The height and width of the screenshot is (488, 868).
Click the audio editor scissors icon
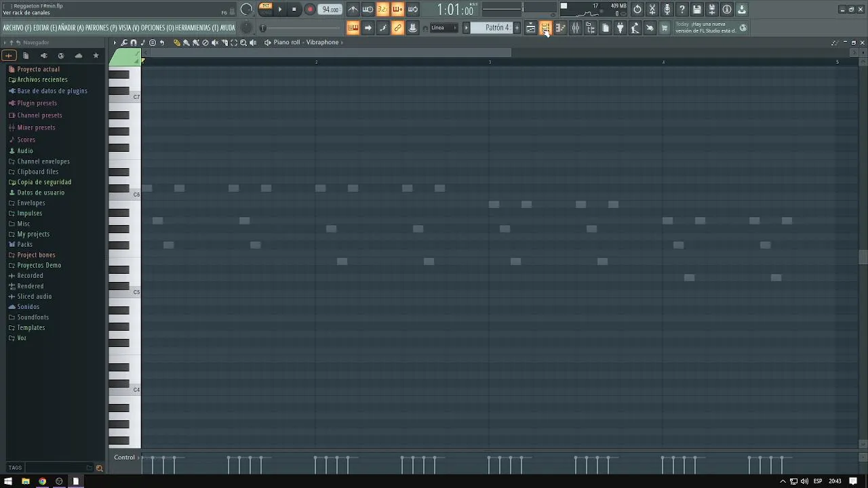(652, 9)
